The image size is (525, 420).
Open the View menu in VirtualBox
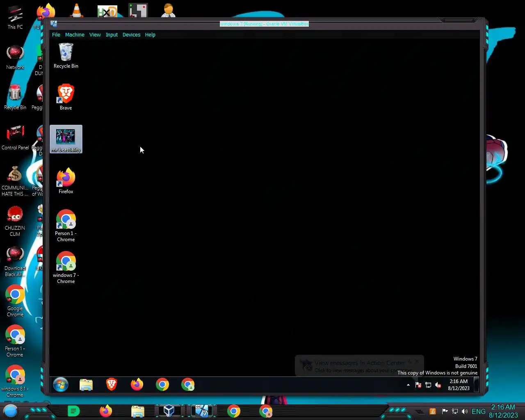tap(95, 35)
